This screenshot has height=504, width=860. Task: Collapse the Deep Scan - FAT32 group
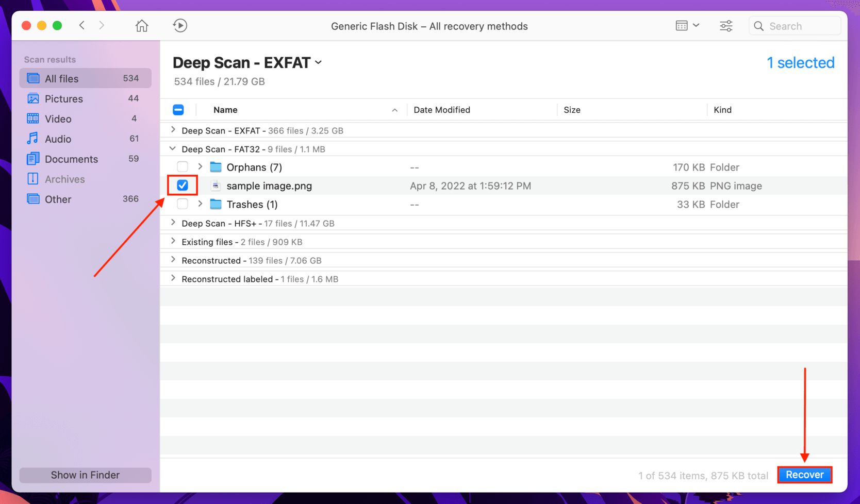(x=173, y=149)
